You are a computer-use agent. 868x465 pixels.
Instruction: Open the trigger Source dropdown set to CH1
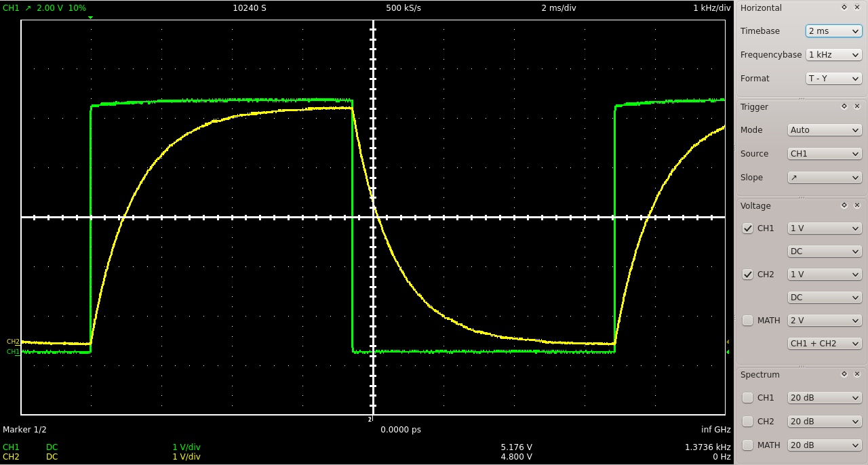824,154
